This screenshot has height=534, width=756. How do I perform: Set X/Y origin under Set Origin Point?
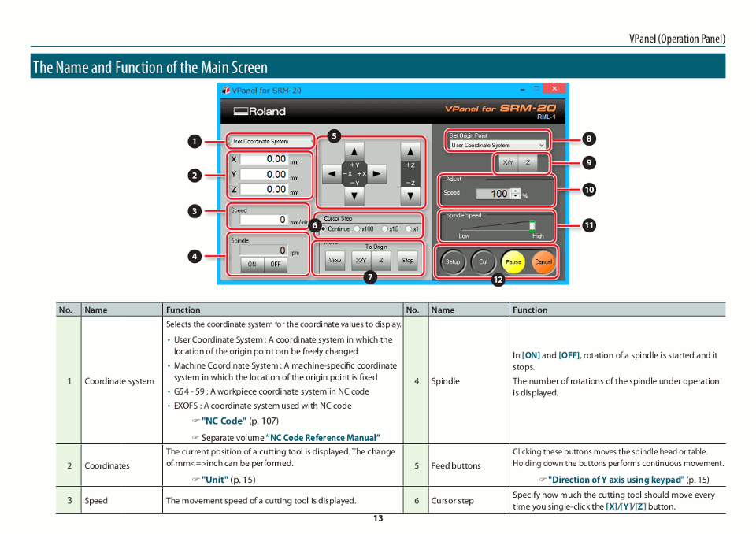[x=508, y=162]
